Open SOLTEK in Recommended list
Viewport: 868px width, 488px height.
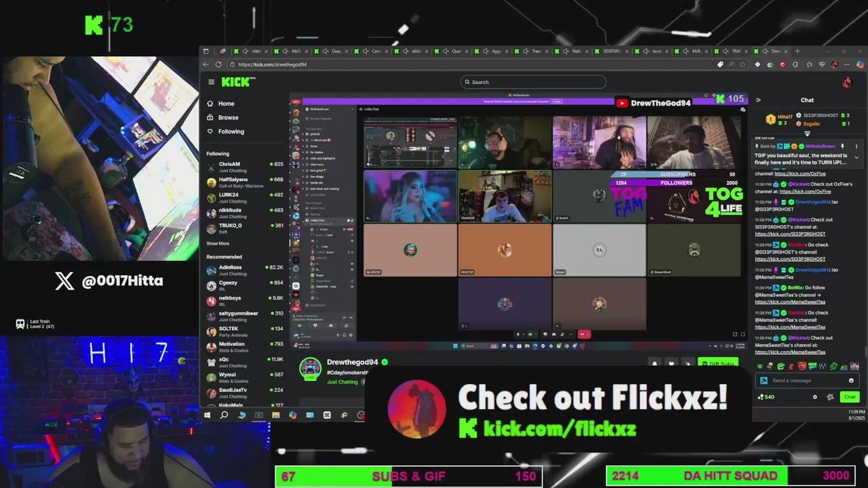coord(245,331)
